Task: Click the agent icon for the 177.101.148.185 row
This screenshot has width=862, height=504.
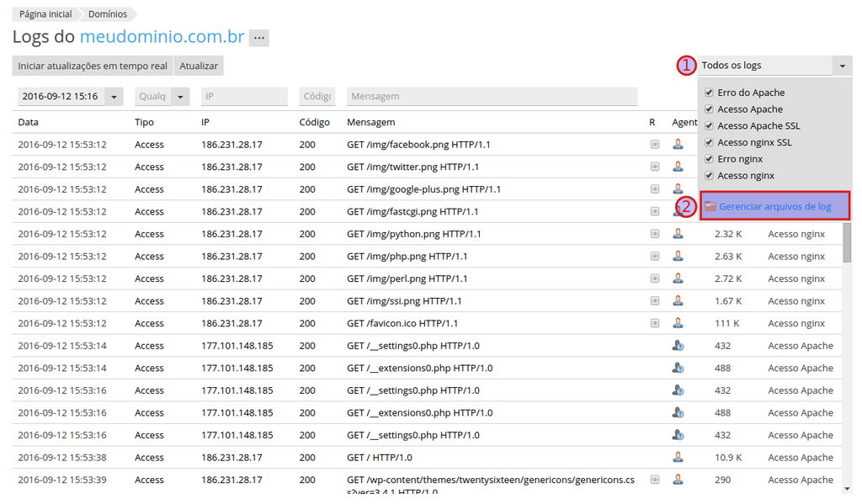Action: point(678,345)
